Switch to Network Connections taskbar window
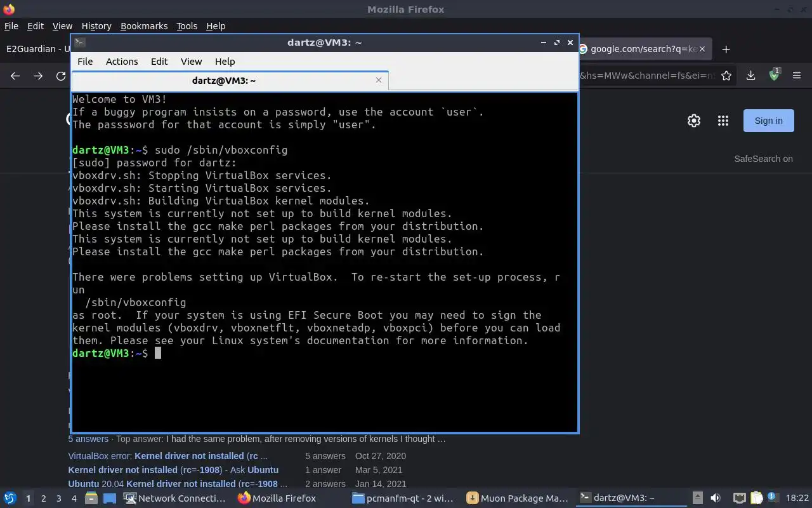The height and width of the screenshot is (508, 812). click(x=174, y=498)
